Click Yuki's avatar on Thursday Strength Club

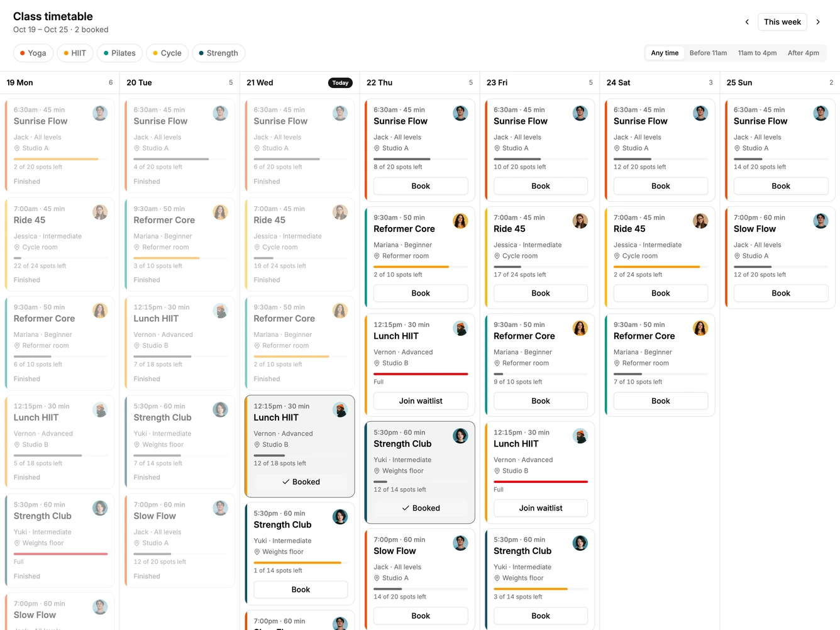coord(461,436)
